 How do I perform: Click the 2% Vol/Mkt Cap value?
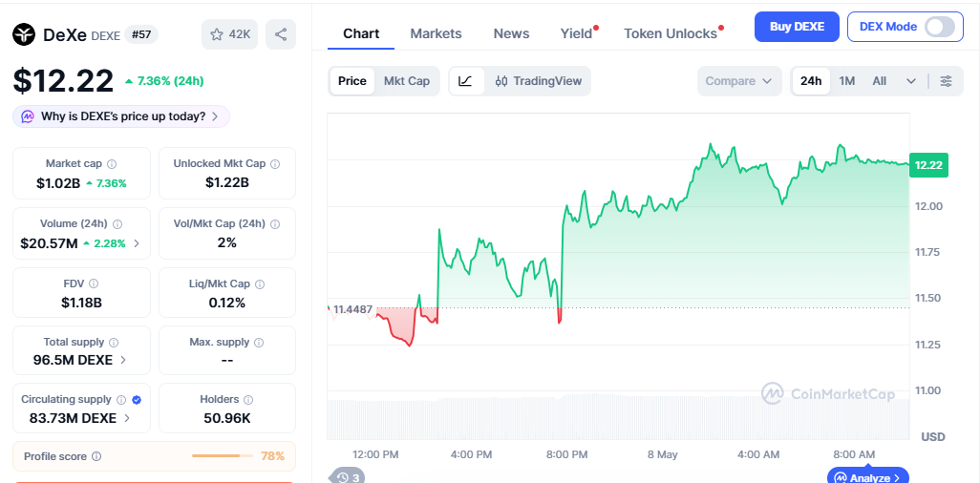(x=227, y=242)
